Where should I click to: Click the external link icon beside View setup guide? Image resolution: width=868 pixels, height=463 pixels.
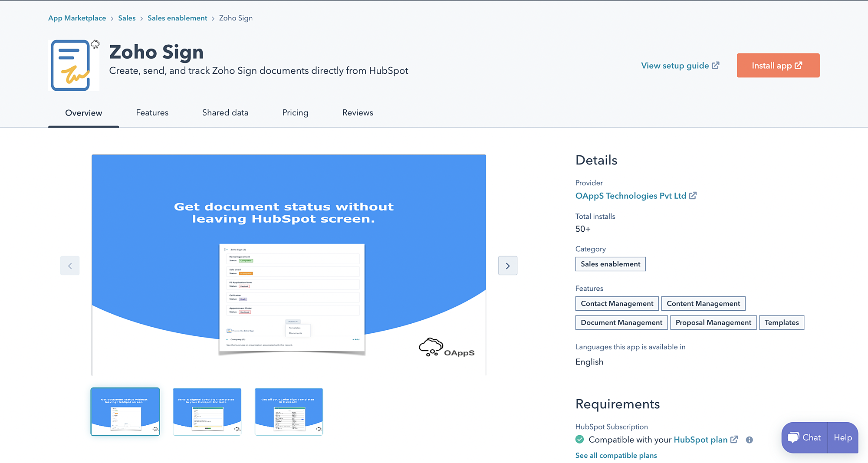(716, 66)
